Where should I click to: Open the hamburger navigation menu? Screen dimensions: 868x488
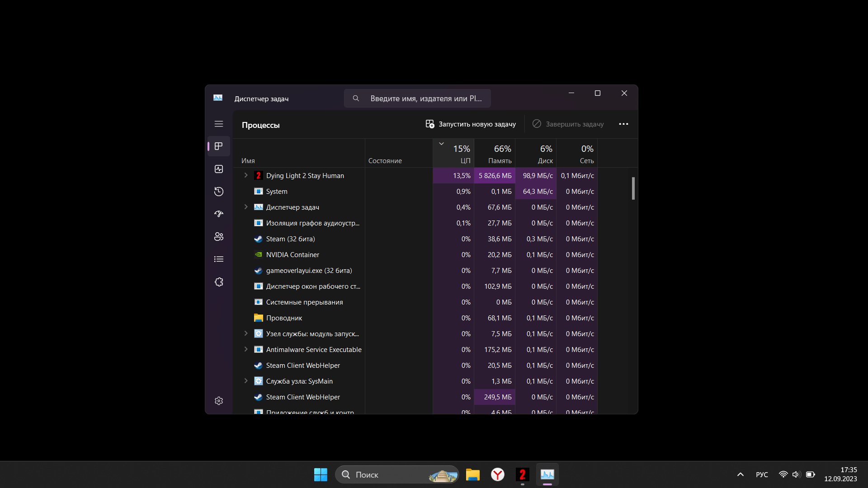[x=219, y=124]
